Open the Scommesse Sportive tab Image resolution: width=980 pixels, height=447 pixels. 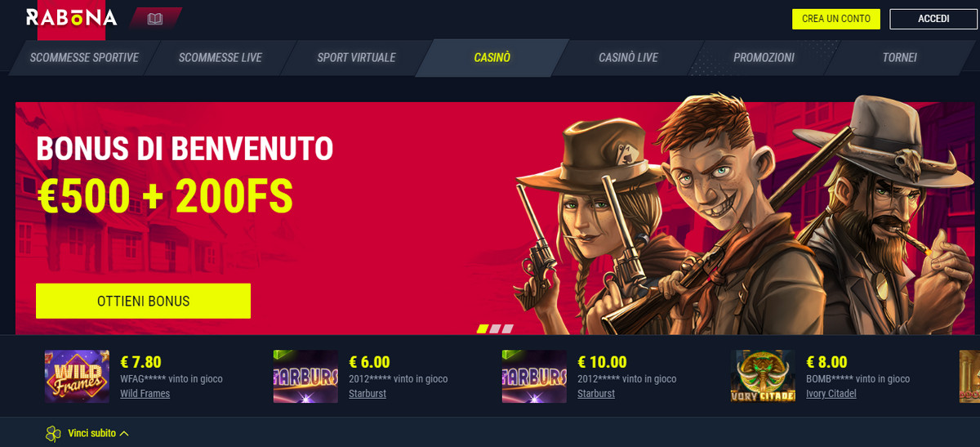[84, 58]
